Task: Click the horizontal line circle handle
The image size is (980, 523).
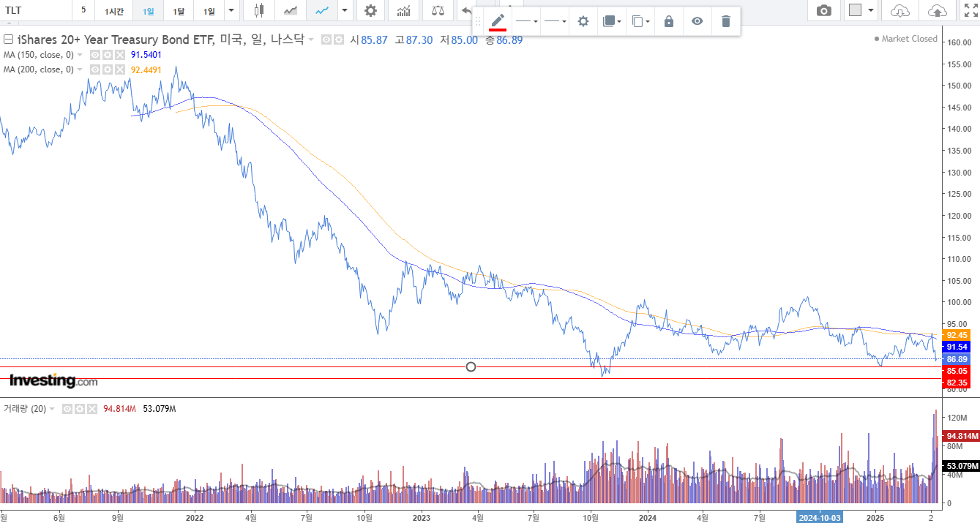Action: point(471,366)
